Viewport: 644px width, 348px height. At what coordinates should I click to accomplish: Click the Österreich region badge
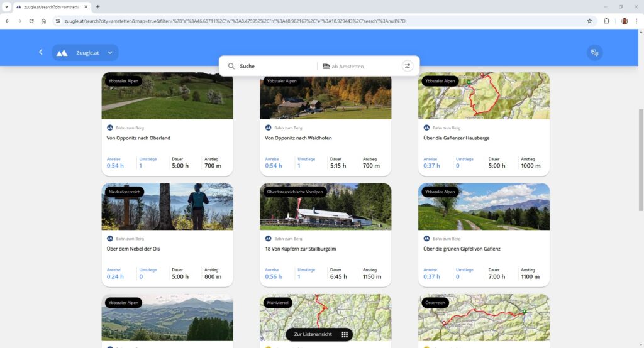coord(435,303)
